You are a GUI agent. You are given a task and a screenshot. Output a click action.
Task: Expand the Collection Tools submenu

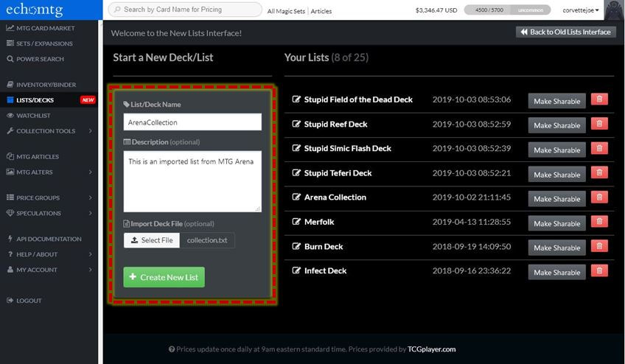point(49,130)
